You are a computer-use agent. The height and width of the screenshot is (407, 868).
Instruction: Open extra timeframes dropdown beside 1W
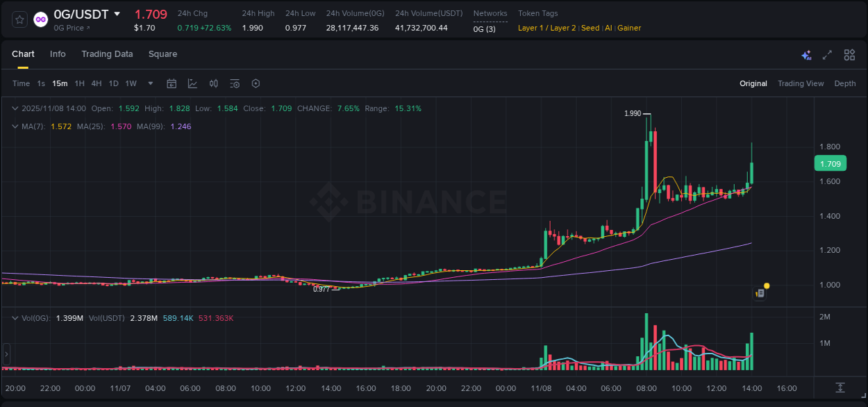coord(149,83)
